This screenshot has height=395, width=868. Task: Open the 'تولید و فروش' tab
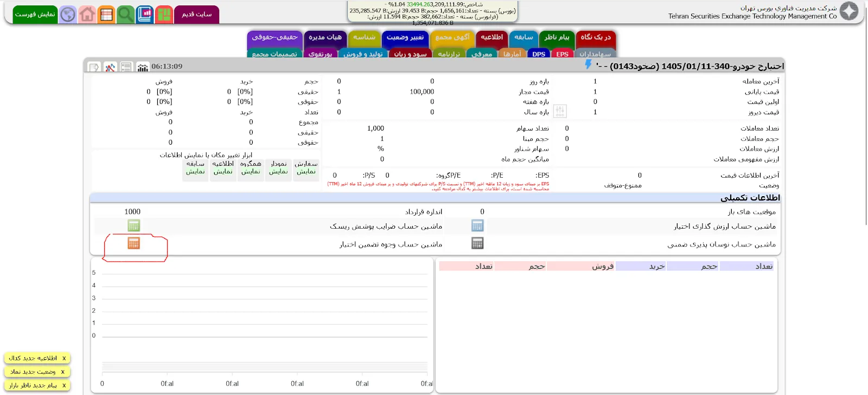pos(363,54)
